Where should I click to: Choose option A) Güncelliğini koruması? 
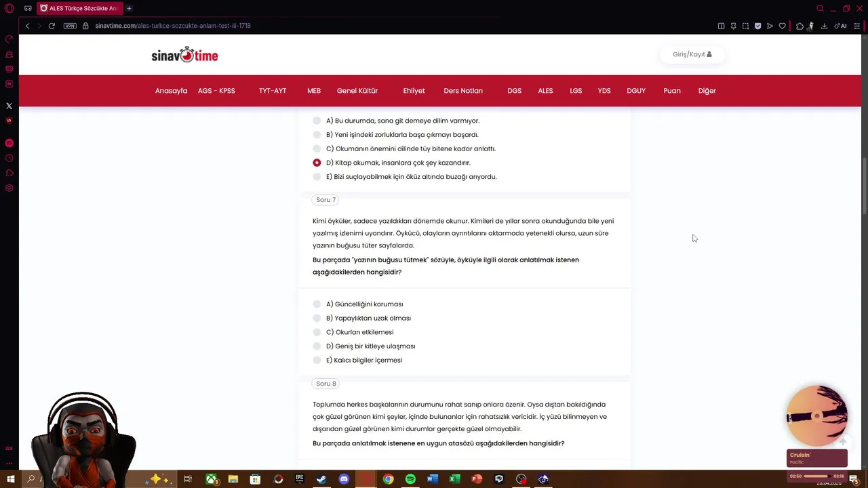coord(317,304)
